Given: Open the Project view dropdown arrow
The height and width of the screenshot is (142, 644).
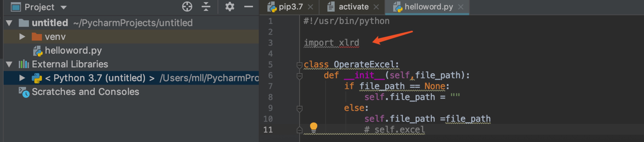Looking at the screenshot, I should tap(64, 7).
